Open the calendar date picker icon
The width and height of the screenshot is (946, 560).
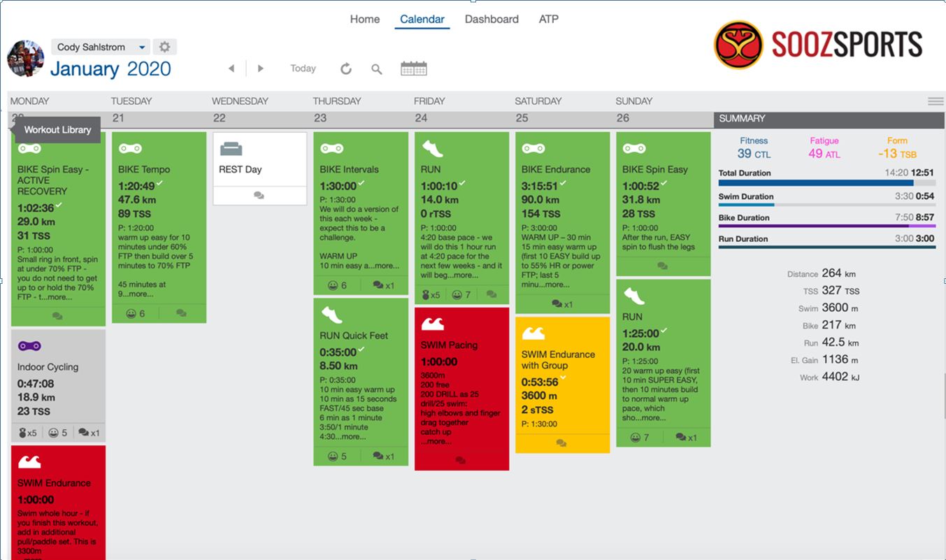[413, 69]
